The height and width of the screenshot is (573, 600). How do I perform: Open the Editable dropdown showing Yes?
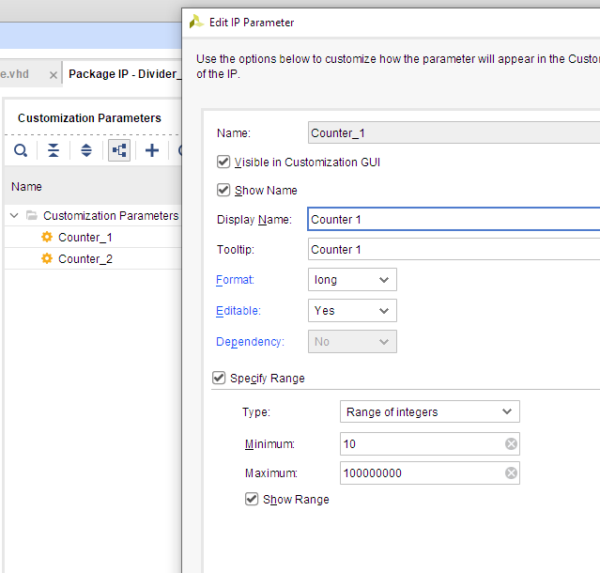click(x=352, y=311)
